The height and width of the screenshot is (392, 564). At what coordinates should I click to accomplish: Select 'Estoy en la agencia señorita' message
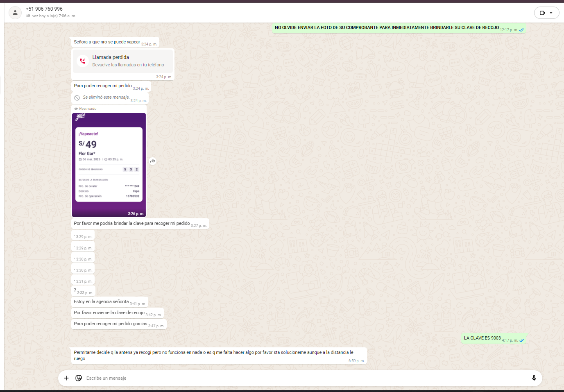(x=101, y=301)
